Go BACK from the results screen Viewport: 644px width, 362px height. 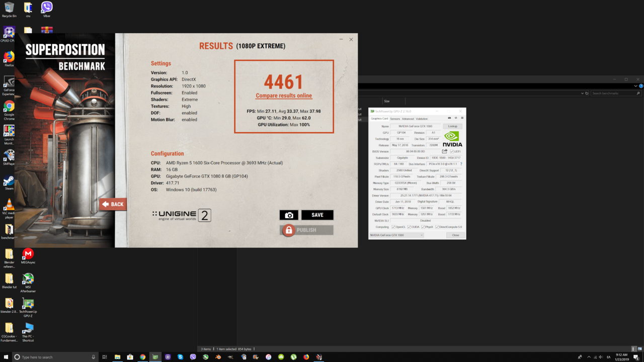click(113, 204)
